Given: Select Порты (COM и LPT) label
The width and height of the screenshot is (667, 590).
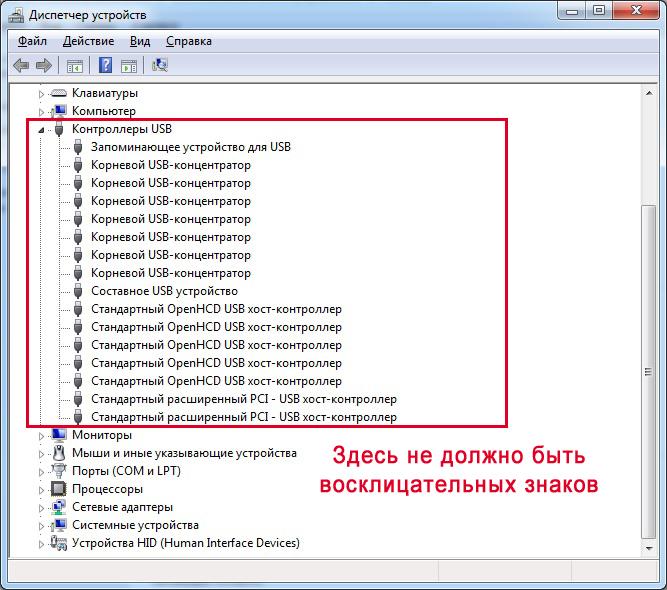Looking at the screenshot, I should 127,471.
